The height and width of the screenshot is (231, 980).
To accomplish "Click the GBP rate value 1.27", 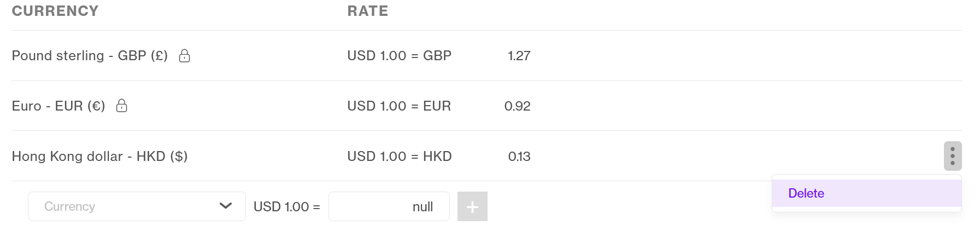I will pyautogui.click(x=519, y=56).
